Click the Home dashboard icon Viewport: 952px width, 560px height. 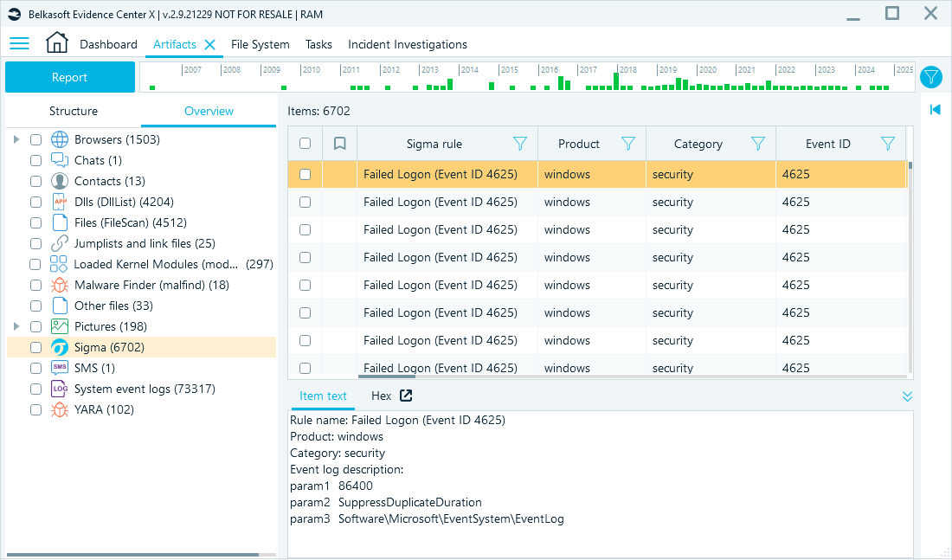[57, 42]
